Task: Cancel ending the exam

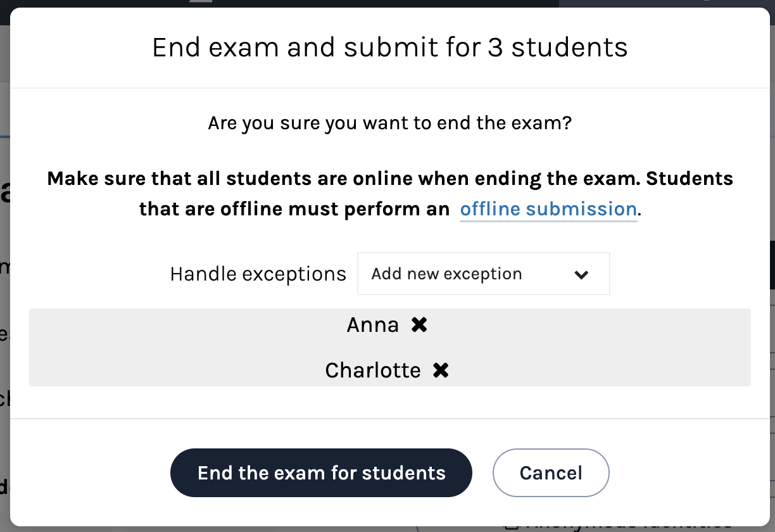Action: click(x=551, y=473)
